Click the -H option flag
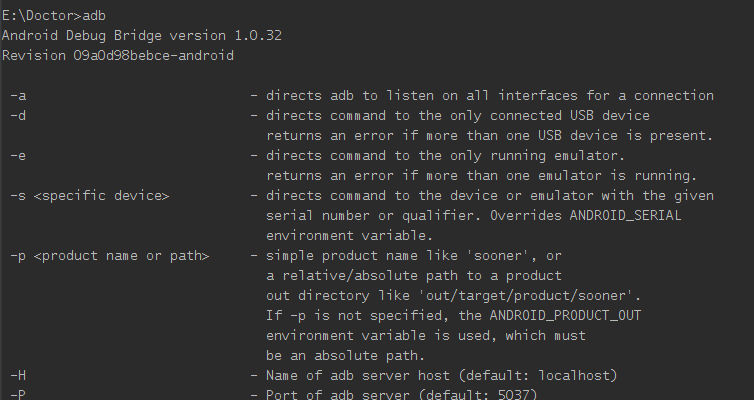754x400 pixels. point(18,376)
